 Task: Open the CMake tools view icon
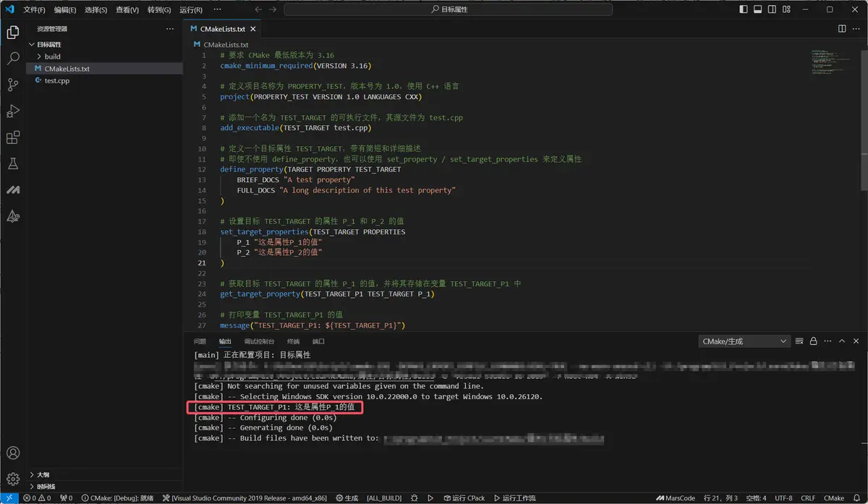tap(12, 215)
